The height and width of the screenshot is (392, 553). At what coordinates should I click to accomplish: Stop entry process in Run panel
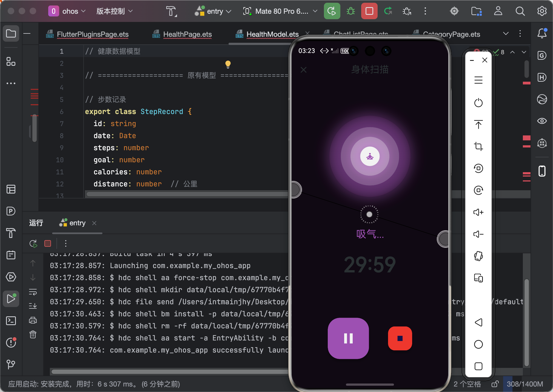48,243
